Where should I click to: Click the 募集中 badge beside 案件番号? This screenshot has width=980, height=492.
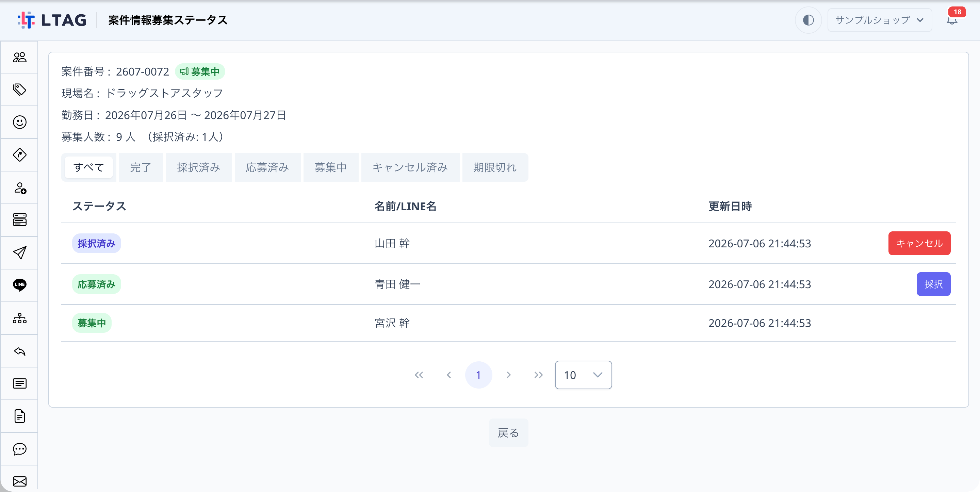pyautogui.click(x=200, y=71)
